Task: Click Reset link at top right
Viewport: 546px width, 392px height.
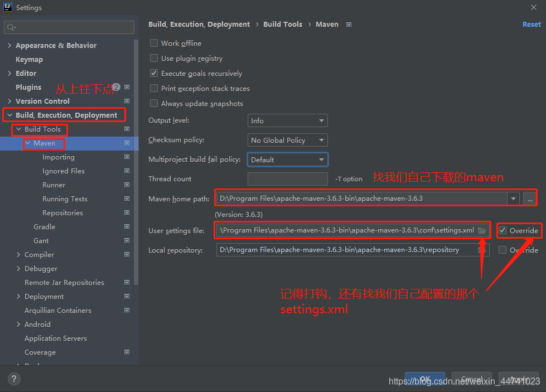Action: point(531,25)
